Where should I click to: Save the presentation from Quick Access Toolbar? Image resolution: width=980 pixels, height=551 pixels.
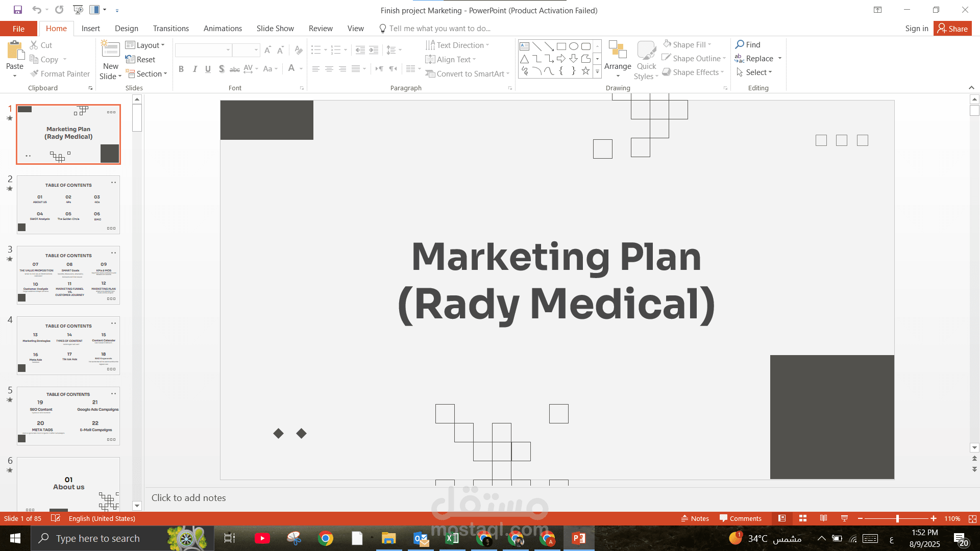(x=18, y=10)
